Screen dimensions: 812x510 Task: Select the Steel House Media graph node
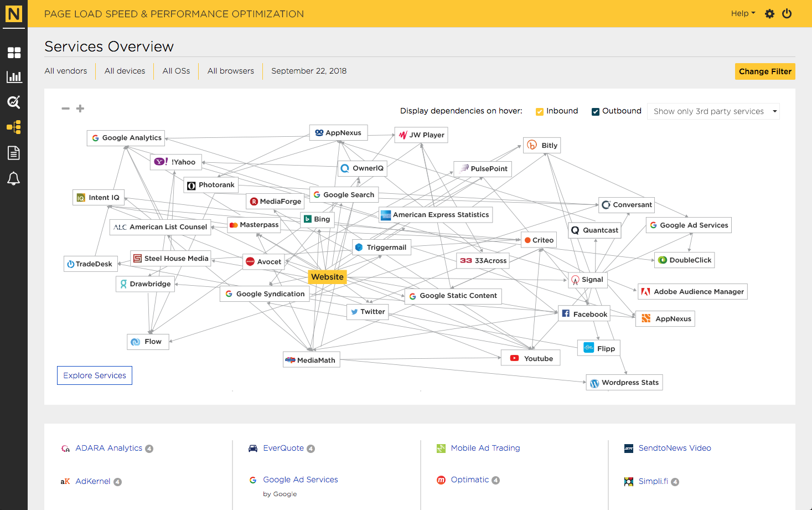[x=171, y=259]
